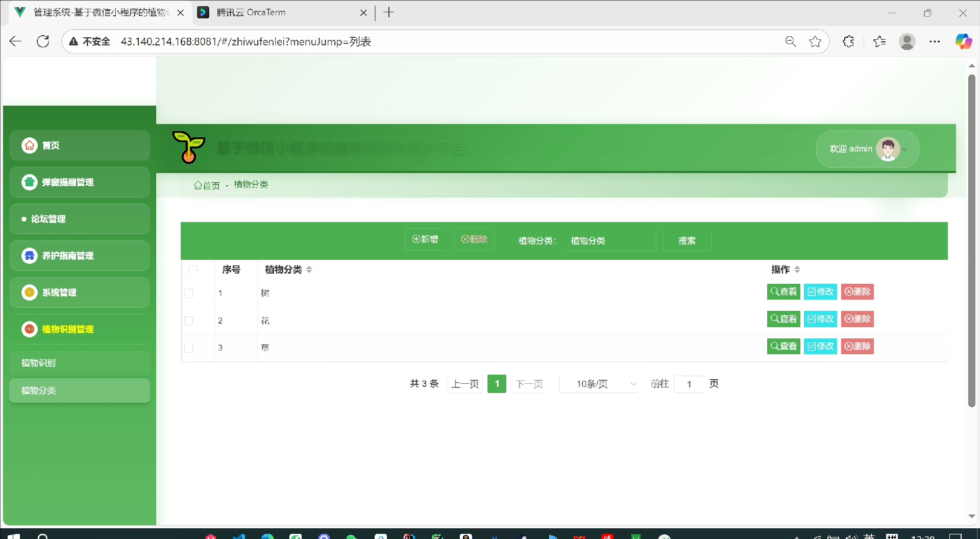Open 弹窗提醒管理 in the sidebar
980x539 pixels.
(x=80, y=182)
